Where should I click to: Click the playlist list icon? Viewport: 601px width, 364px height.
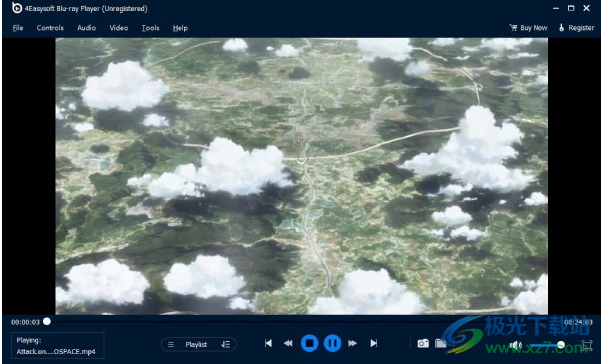click(x=171, y=344)
